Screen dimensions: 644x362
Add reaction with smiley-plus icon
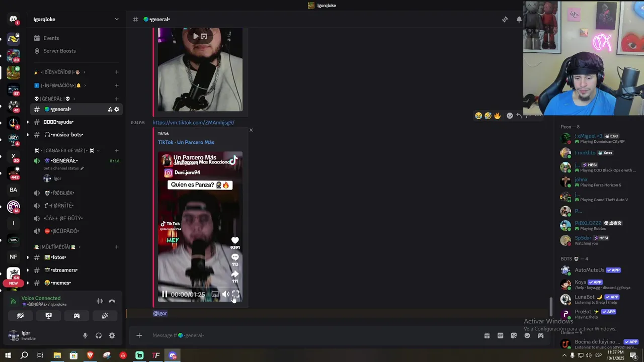click(x=510, y=116)
